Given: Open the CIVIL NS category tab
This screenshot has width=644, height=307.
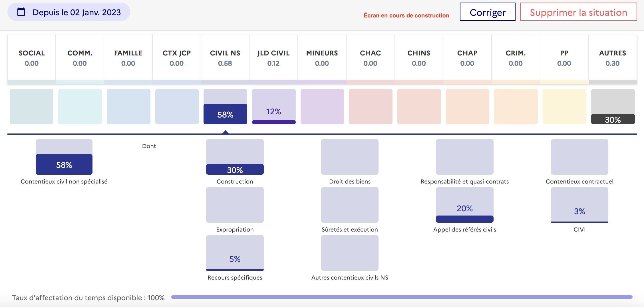Looking at the screenshot, I should pyautogui.click(x=225, y=58).
